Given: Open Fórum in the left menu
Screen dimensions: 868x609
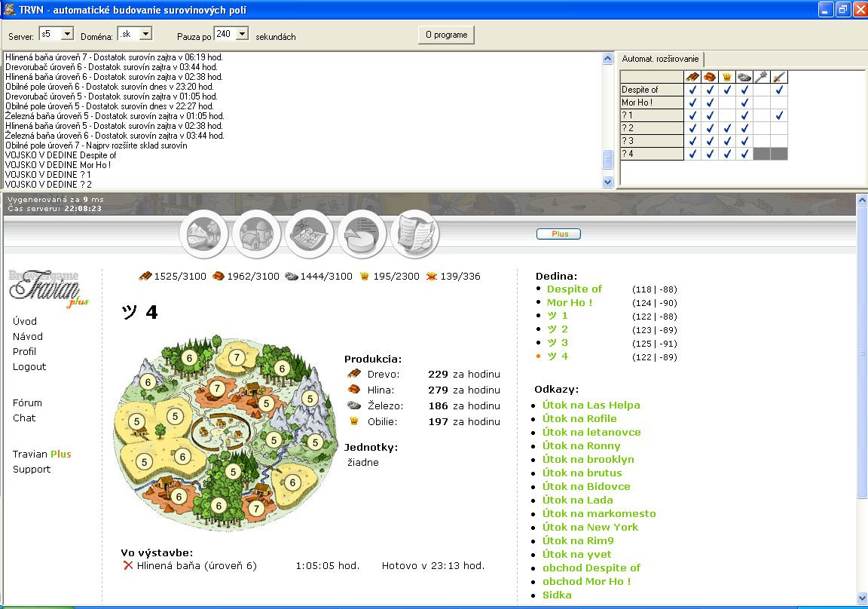Looking at the screenshot, I should pos(27,402).
